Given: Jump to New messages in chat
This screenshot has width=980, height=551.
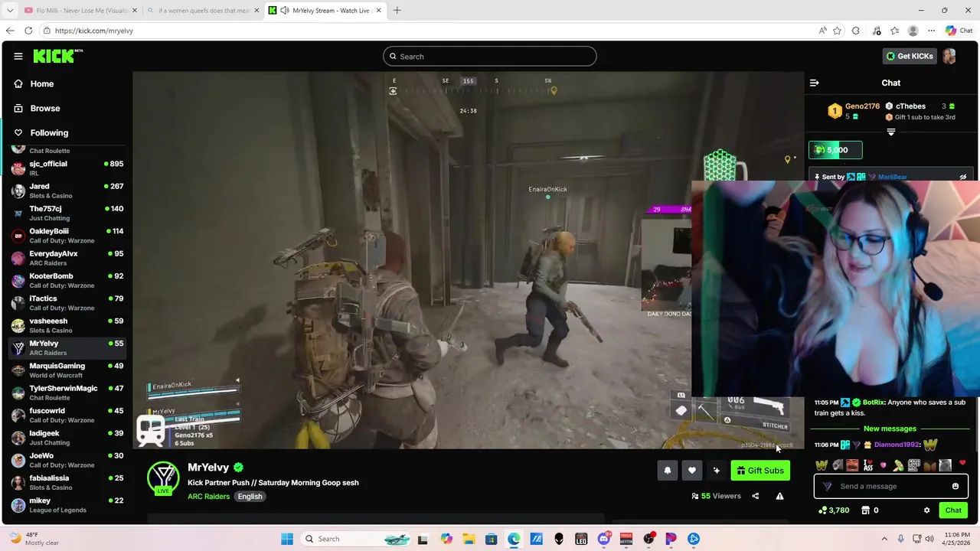Looking at the screenshot, I should pyautogui.click(x=890, y=429).
